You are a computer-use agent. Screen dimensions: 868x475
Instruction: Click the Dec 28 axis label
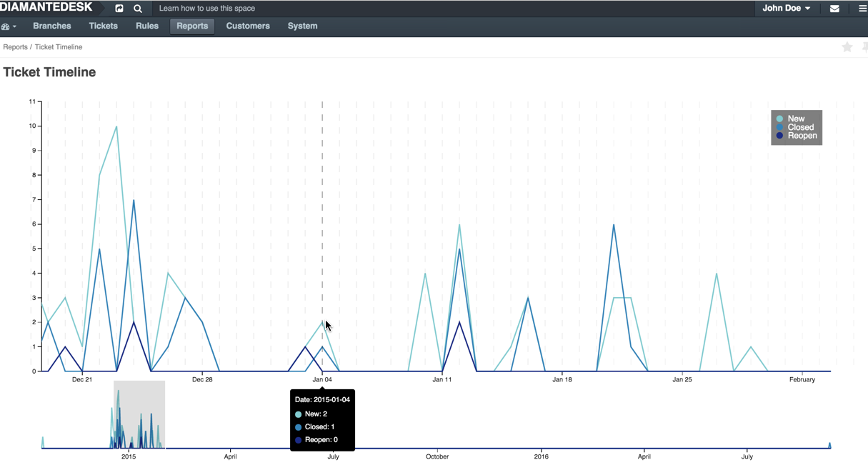[202, 379]
